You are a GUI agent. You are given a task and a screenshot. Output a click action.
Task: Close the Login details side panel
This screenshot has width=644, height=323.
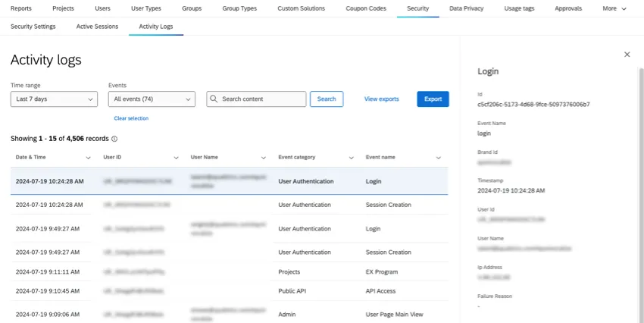627,55
